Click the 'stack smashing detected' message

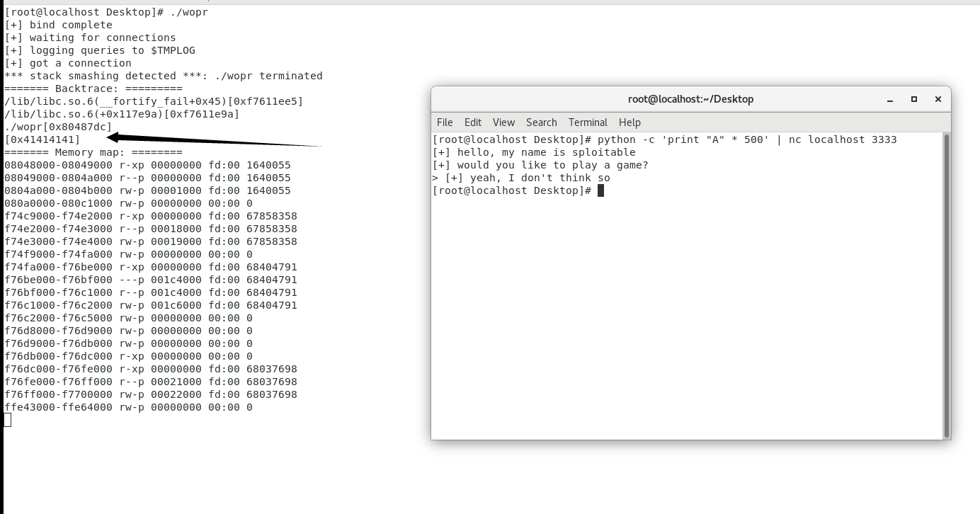(164, 76)
